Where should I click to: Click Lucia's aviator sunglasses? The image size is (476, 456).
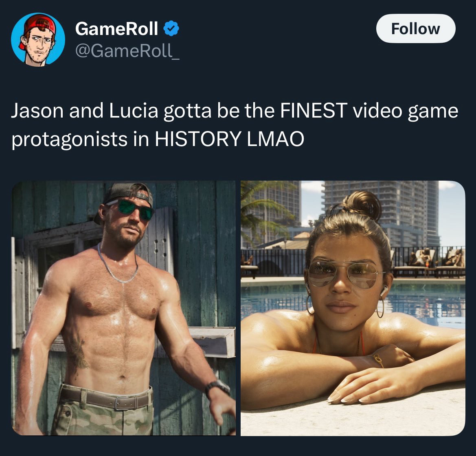coord(344,275)
